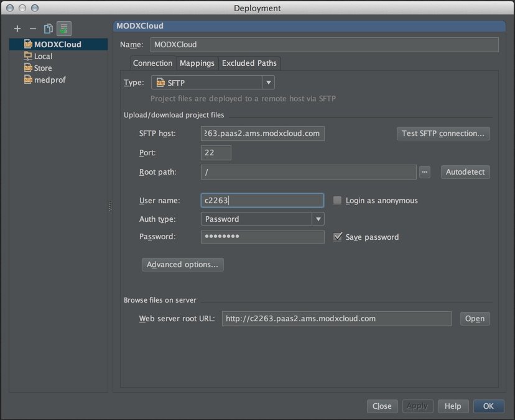Select the Store server entry
The width and height of the screenshot is (515, 420).
coord(43,68)
